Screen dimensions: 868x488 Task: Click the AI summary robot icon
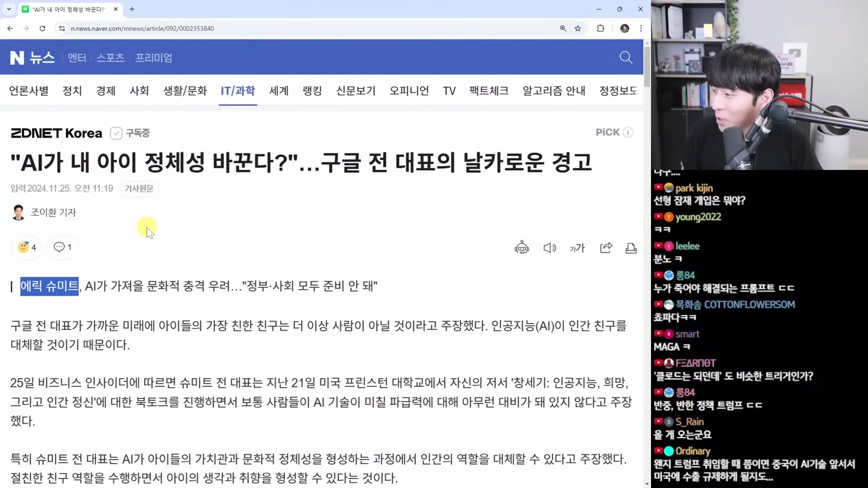[x=522, y=248]
